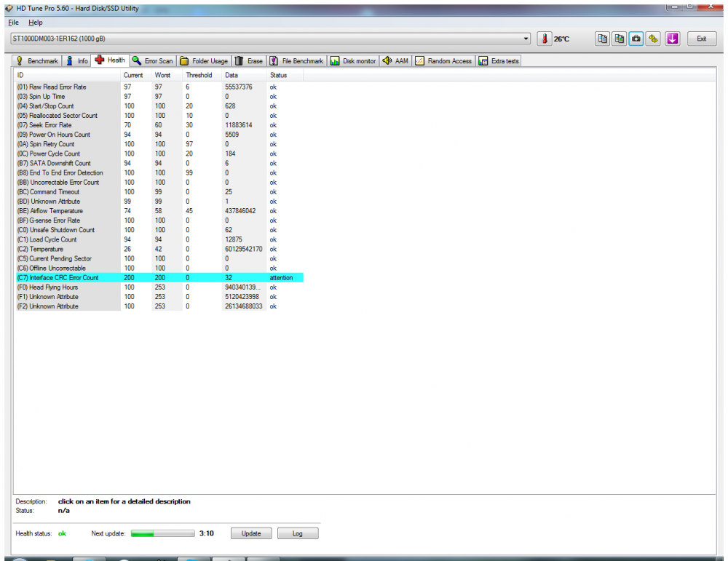Click the Next update progress bar

point(162,533)
